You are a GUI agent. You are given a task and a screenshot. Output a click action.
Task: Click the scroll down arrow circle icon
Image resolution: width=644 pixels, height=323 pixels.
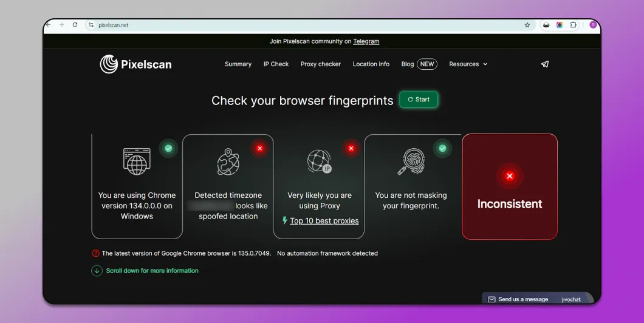point(97,271)
